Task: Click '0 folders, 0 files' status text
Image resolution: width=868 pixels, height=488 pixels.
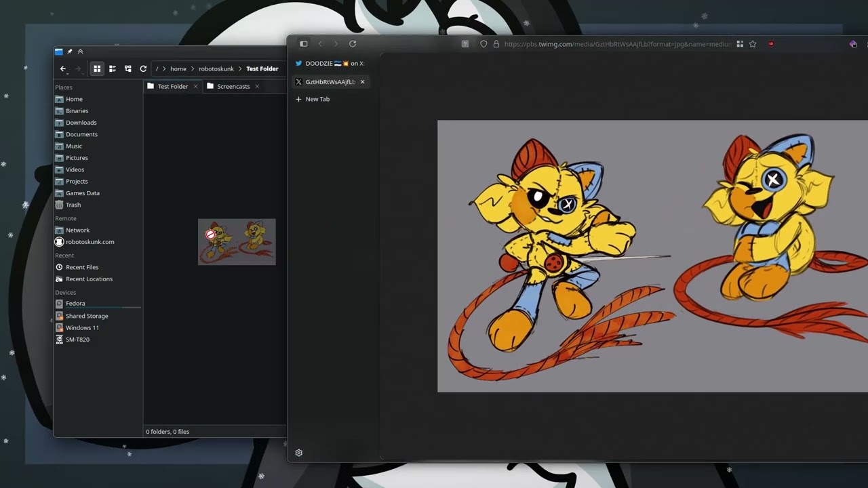Action: tap(167, 432)
